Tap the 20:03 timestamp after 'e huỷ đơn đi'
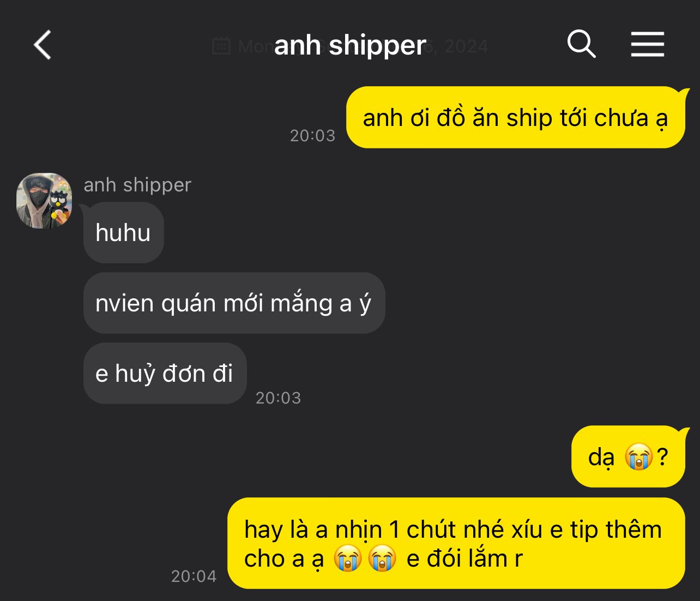 tap(279, 398)
